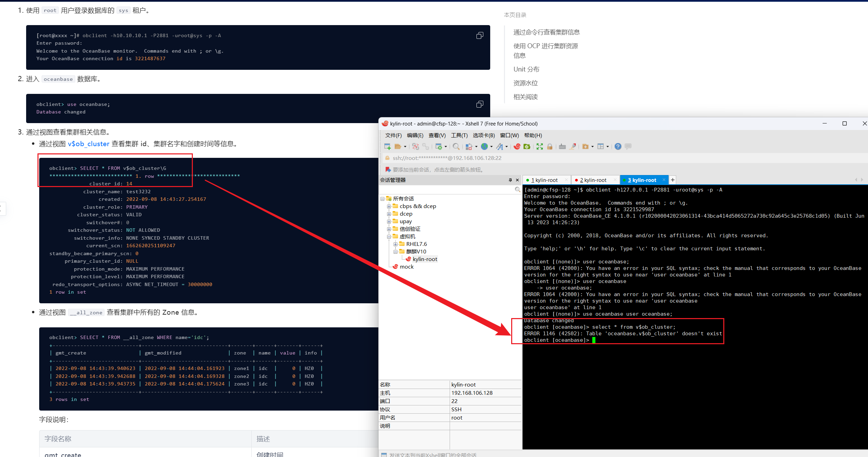
Task: Open the font A dropdown arrow
Action: pos(507,147)
